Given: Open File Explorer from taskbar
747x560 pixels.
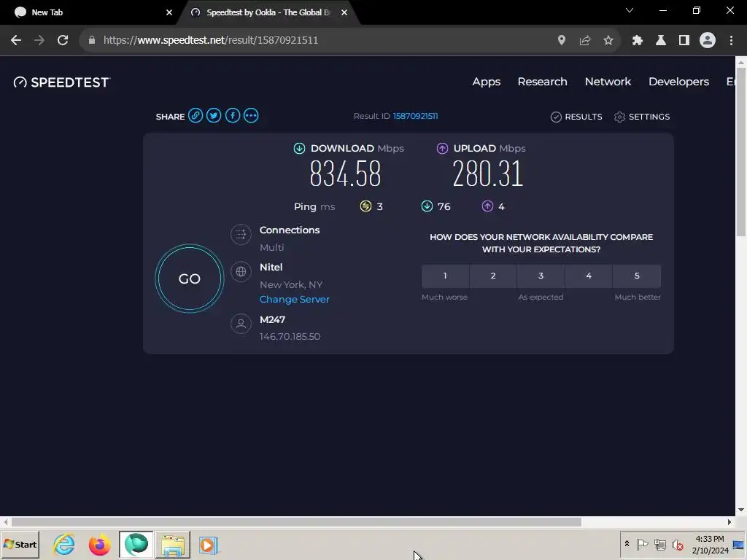Looking at the screenshot, I should click(x=172, y=545).
